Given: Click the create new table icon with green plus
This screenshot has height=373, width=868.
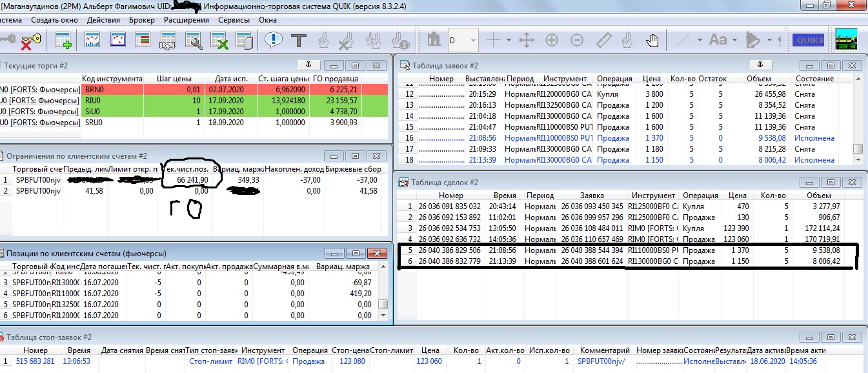Looking at the screenshot, I should click(x=63, y=41).
